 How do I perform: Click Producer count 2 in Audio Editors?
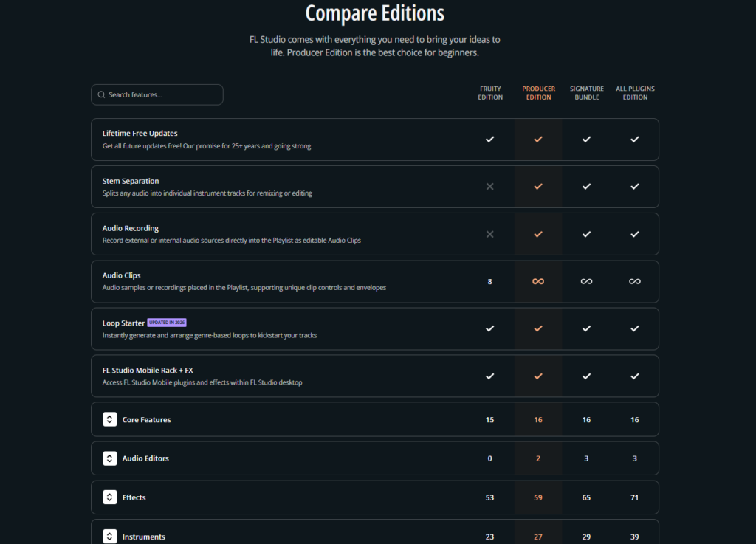(538, 458)
